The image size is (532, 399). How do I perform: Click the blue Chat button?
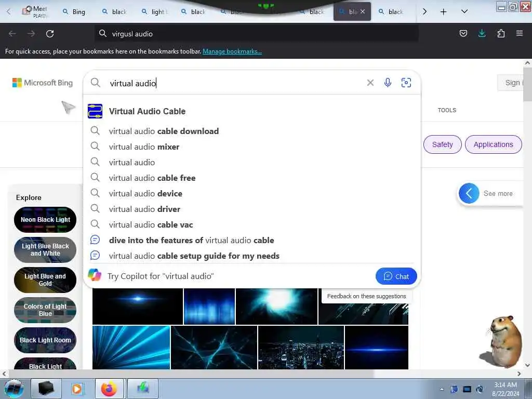click(396, 276)
